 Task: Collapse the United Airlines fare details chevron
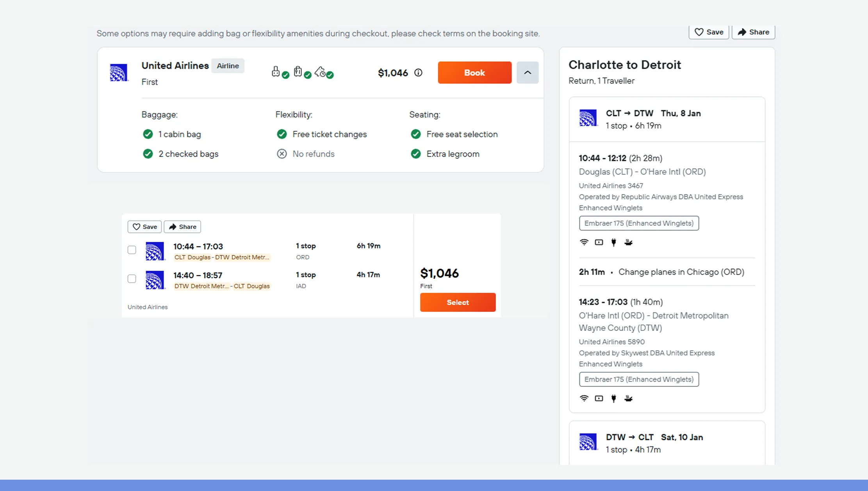pyautogui.click(x=527, y=73)
